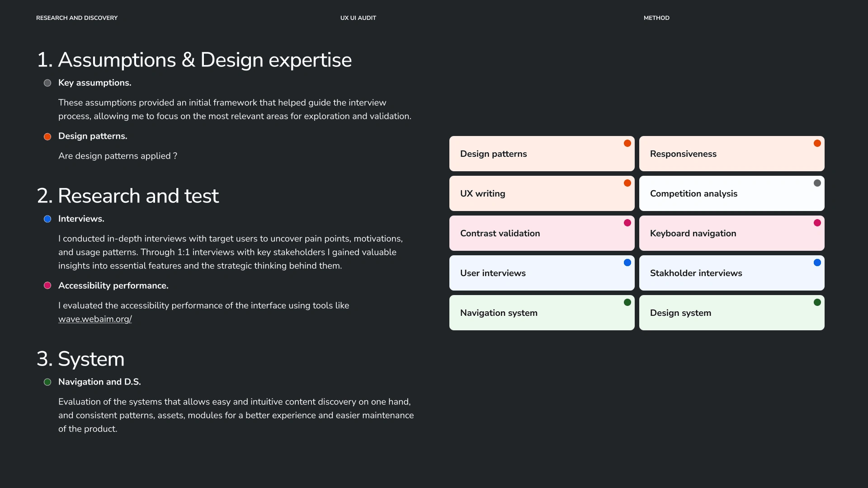Click the paragraph starting These assumptions provided

coord(235,109)
